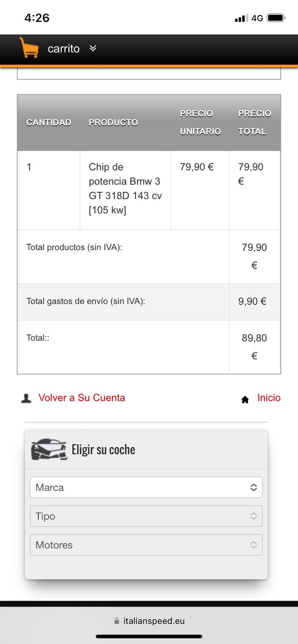Tap the carrito header label

(64, 49)
